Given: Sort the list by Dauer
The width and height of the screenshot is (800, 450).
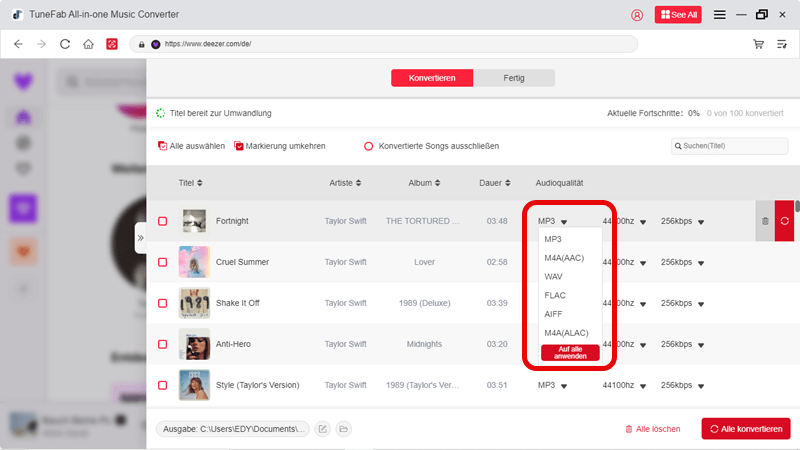Looking at the screenshot, I should pyautogui.click(x=494, y=183).
